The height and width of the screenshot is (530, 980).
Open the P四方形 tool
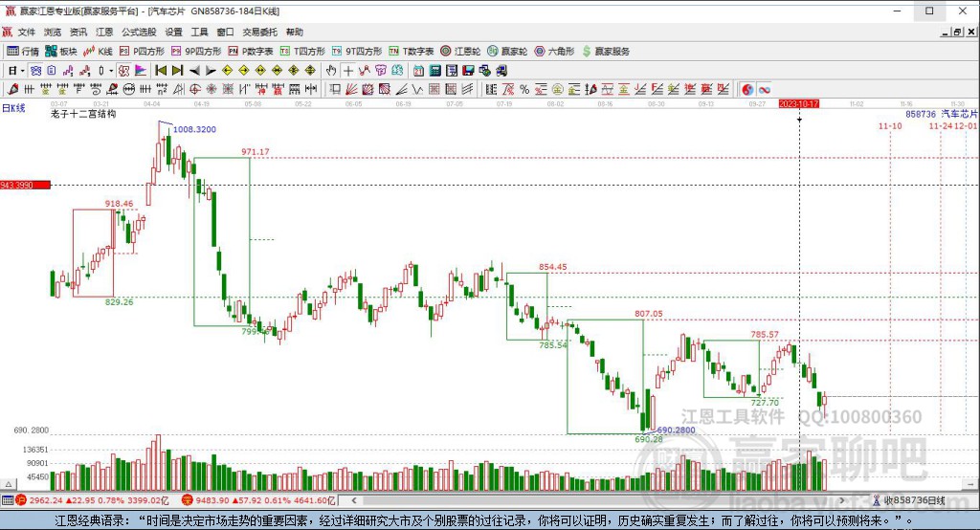pos(142,52)
